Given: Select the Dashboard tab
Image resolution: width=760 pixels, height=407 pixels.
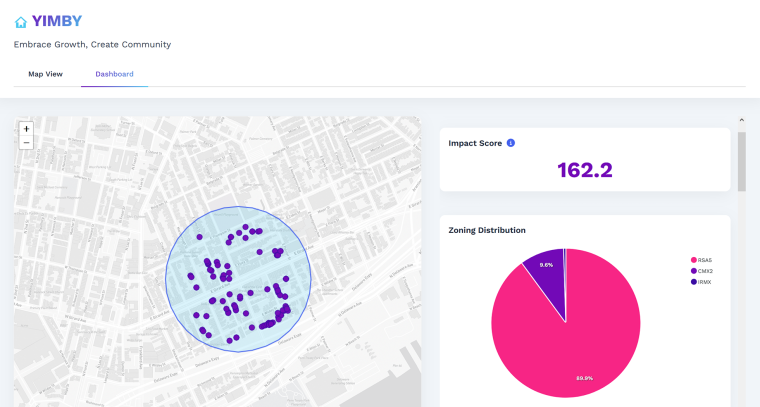Looking at the screenshot, I should [114, 74].
